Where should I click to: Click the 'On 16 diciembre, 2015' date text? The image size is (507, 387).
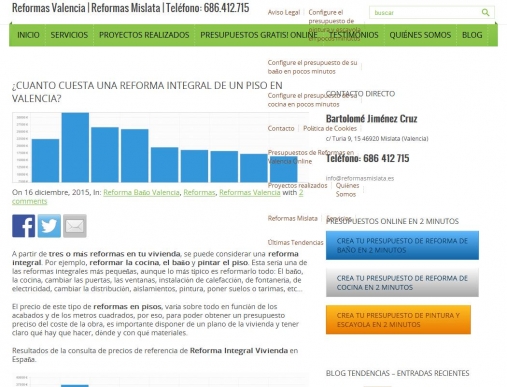pyautogui.click(x=51, y=192)
